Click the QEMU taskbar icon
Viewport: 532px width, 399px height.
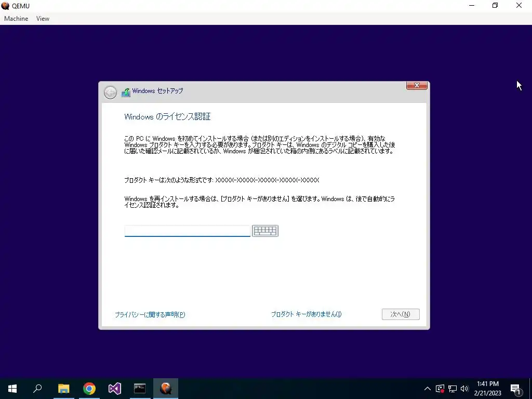[166, 389]
